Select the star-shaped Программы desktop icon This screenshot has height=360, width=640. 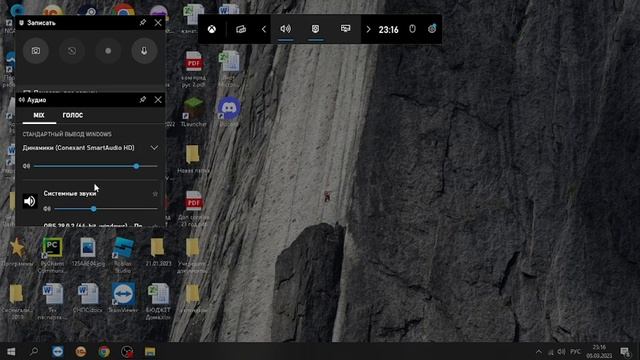tap(17, 252)
